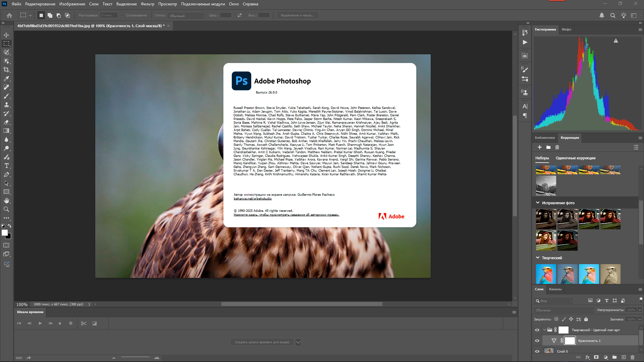Click foreground color swatch
Image resolution: width=644 pixels, height=362 pixels.
tap(4, 233)
